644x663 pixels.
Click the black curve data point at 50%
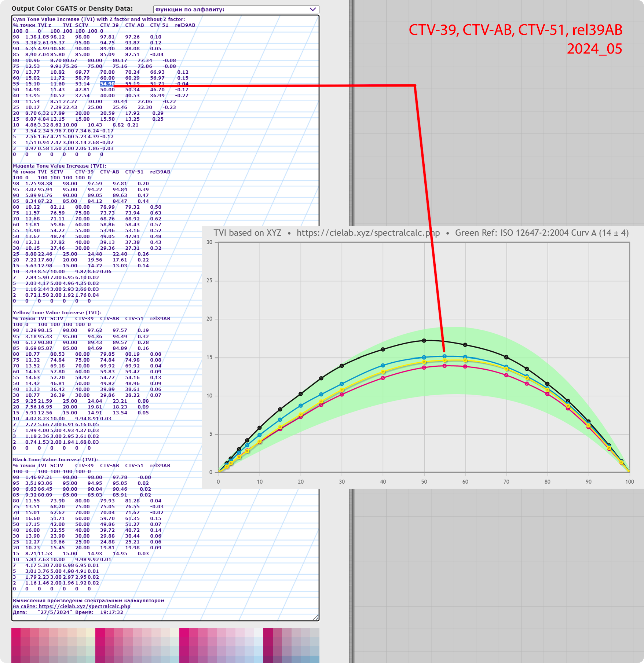click(424, 341)
